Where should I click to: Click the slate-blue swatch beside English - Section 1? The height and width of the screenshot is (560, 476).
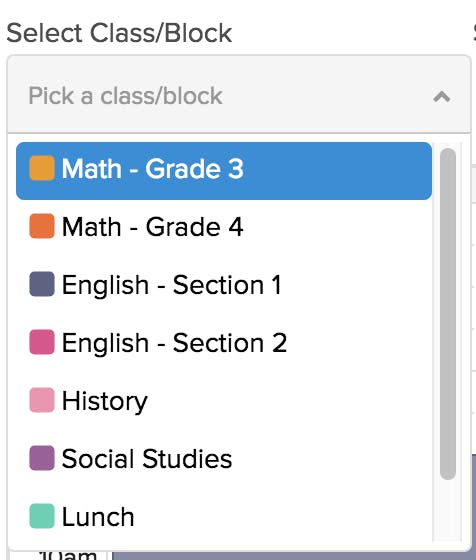click(42, 284)
